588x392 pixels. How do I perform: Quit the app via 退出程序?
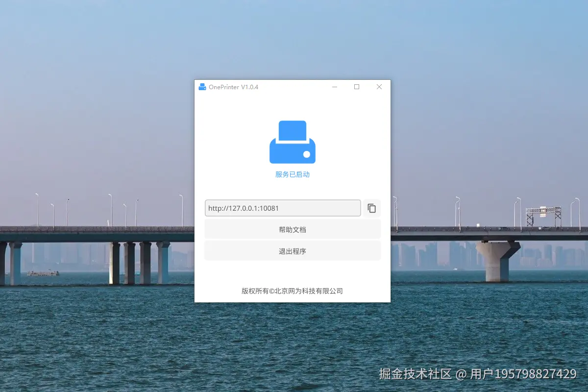pos(292,250)
